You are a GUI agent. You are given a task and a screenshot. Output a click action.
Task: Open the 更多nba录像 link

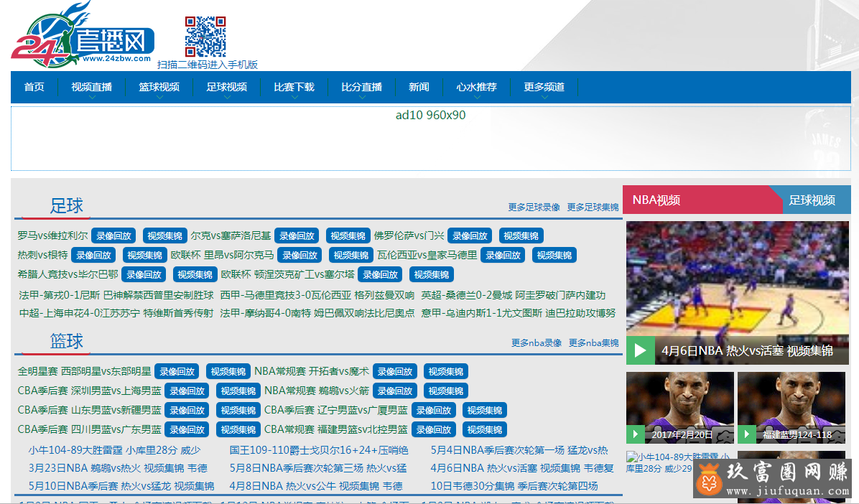point(537,343)
